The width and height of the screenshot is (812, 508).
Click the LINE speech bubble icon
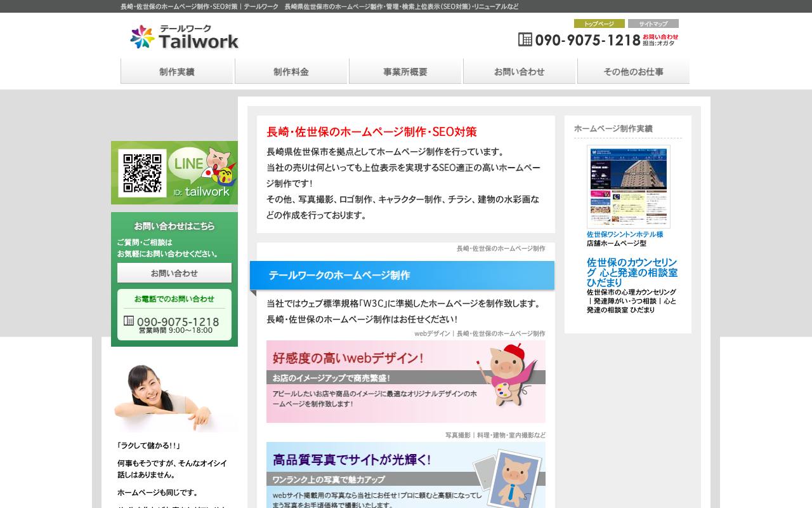[x=188, y=164]
